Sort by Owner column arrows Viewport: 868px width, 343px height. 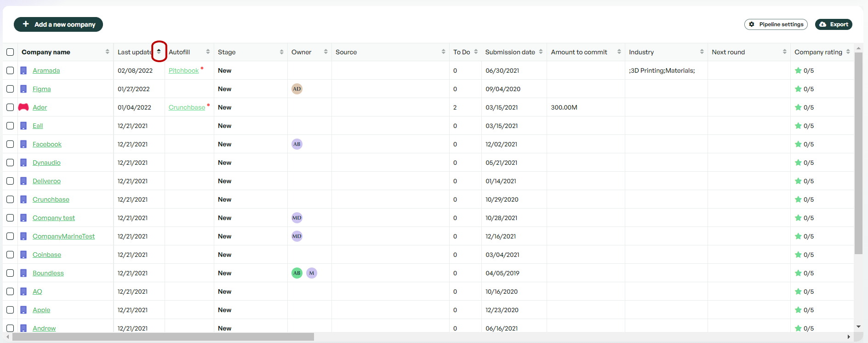coord(325,52)
